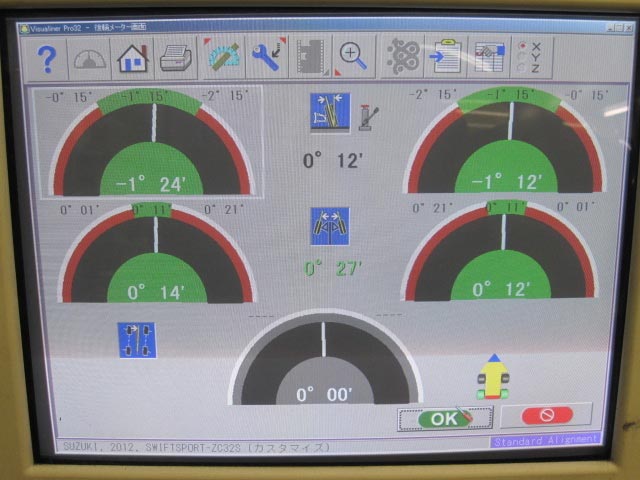Select the X radio option
The image size is (640, 480).
tap(520, 45)
